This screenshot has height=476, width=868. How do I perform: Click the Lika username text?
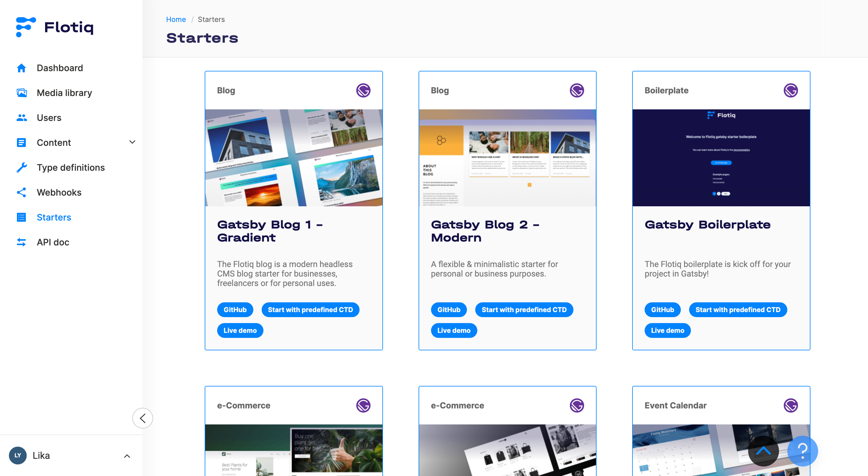pyautogui.click(x=41, y=456)
